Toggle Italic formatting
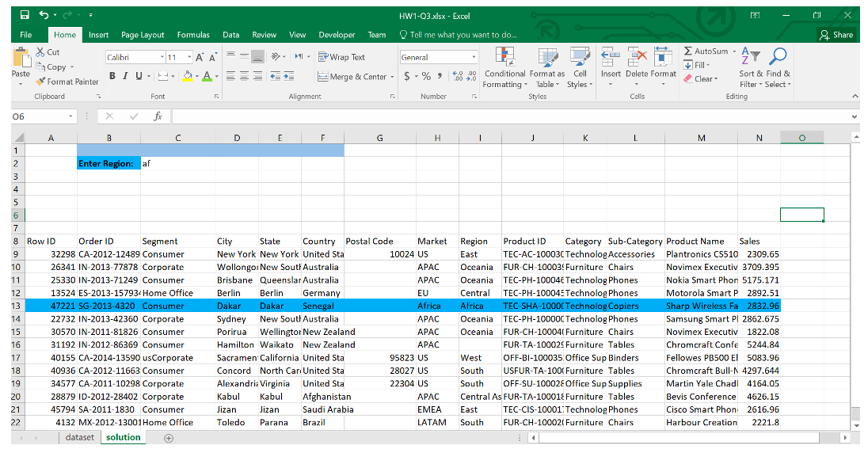The height and width of the screenshot is (449, 868). click(125, 76)
